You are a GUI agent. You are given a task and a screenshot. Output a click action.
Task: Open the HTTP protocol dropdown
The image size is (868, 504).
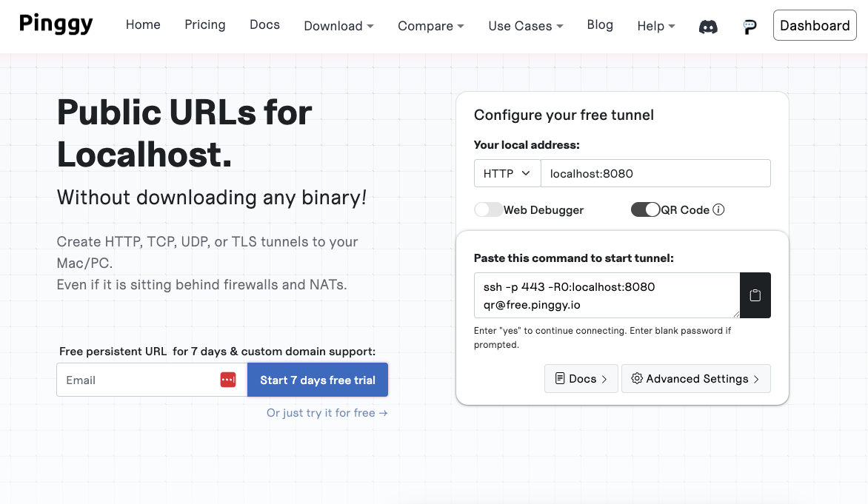click(507, 173)
